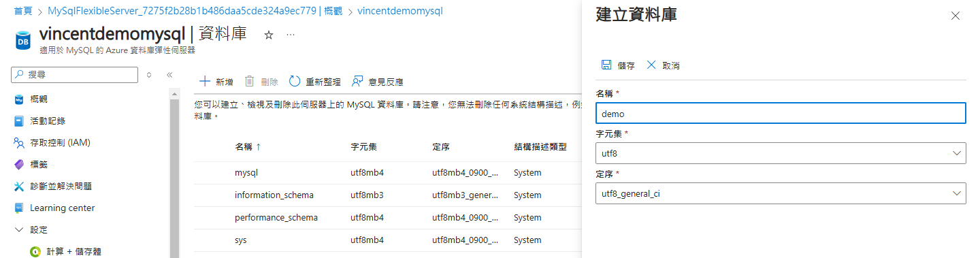Select the mysql database row name
This screenshot has height=258, width=980.
tap(246, 173)
